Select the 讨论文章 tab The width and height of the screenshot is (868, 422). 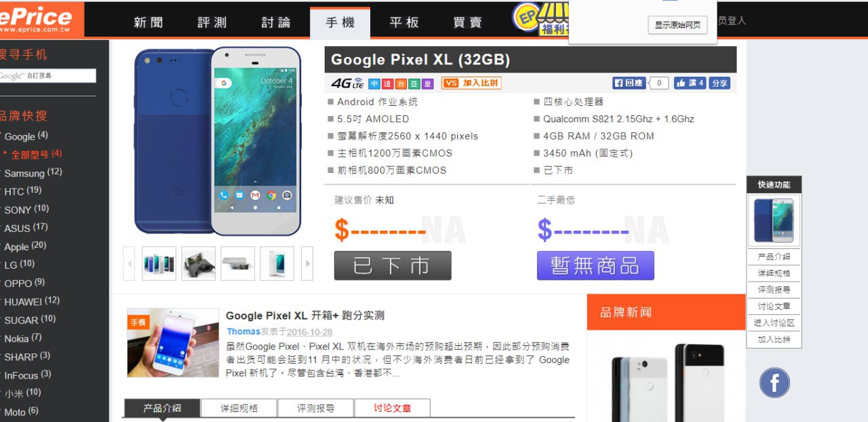tap(393, 408)
